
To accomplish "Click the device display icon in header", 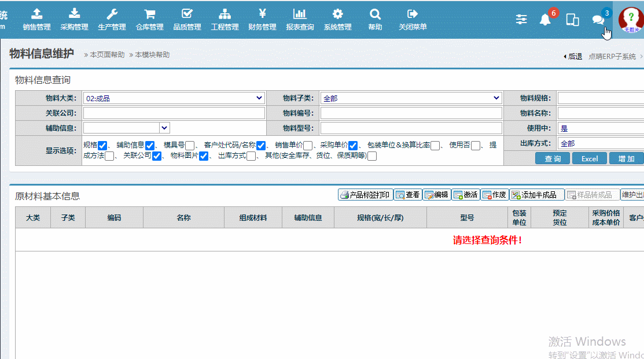I will [x=572, y=20].
